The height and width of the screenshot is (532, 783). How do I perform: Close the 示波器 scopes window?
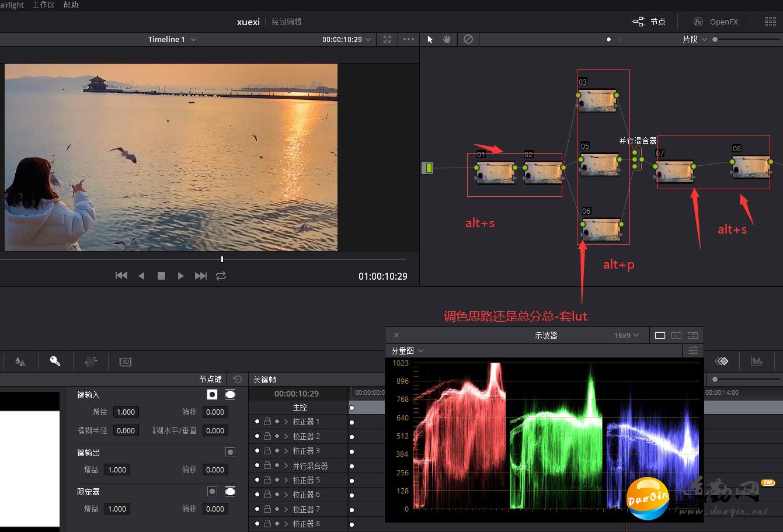(x=396, y=335)
